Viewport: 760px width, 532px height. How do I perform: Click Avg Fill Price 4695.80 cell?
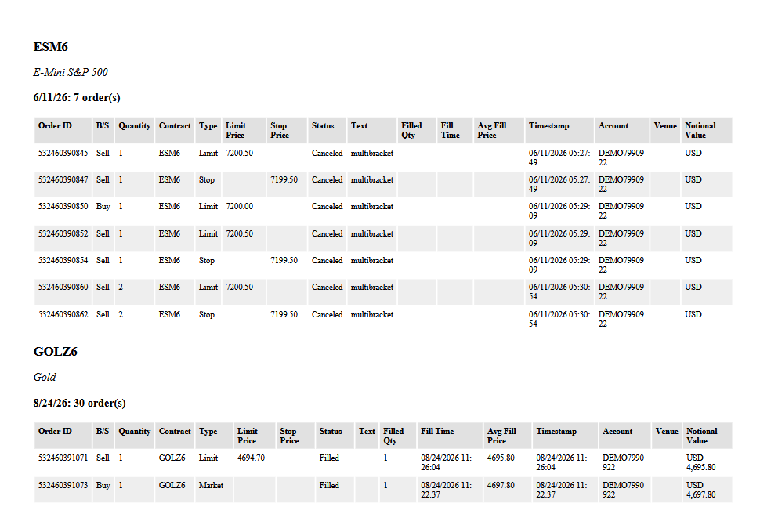501,458
